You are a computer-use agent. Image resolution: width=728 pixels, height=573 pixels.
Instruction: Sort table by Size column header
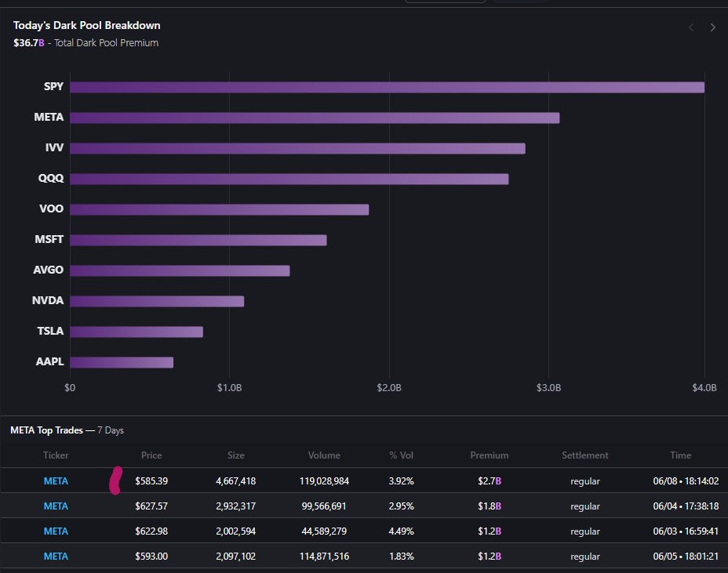tap(236, 455)
